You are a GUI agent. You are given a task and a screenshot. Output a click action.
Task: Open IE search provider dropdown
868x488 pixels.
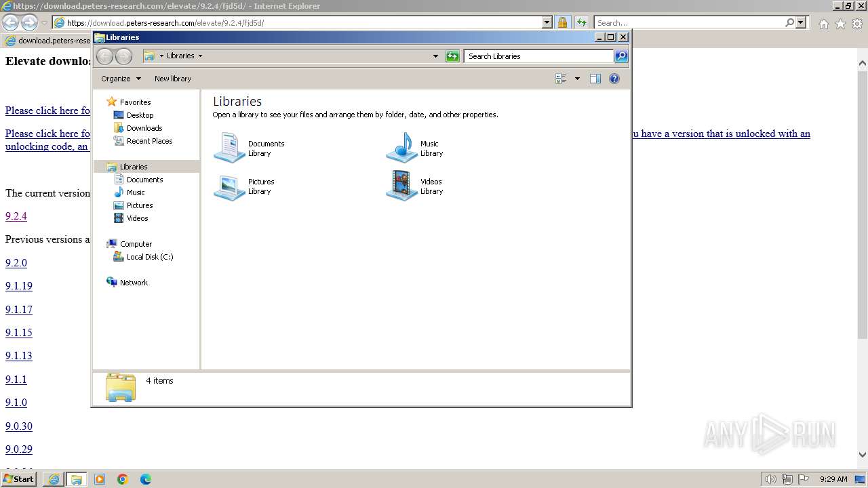coord(801,22)
